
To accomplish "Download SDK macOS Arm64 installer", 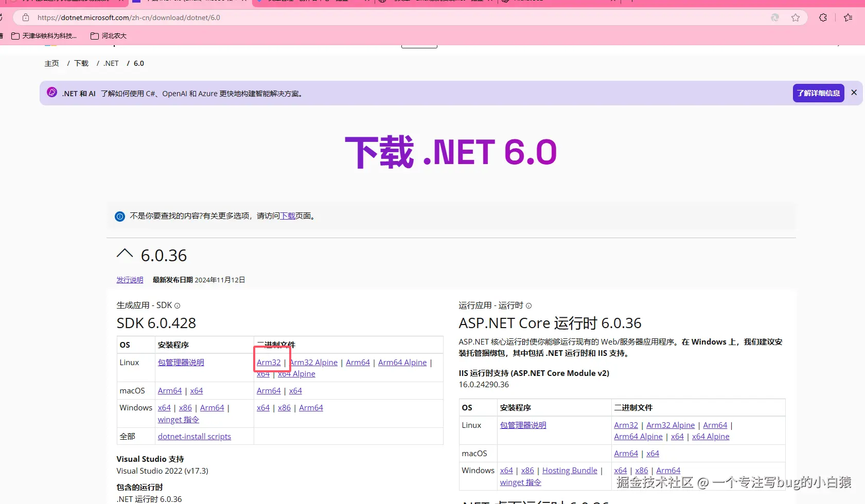I will (170, 391).
